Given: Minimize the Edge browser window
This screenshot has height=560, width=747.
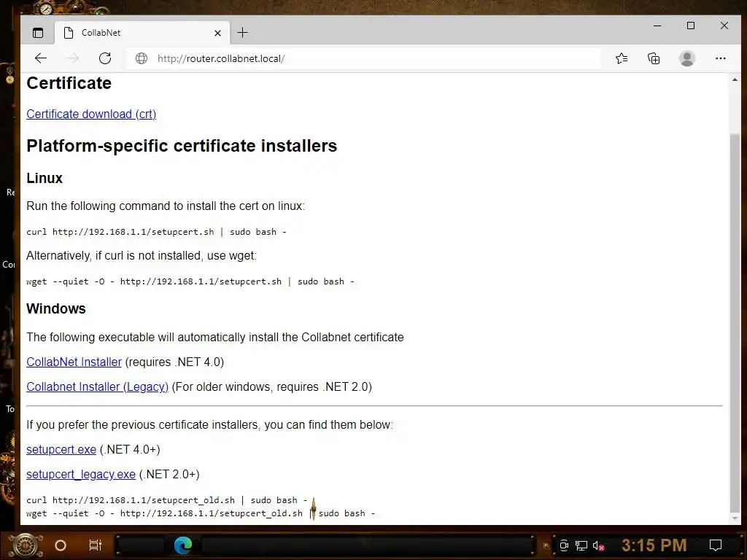Looking at the screenshot, I should 657,26.
